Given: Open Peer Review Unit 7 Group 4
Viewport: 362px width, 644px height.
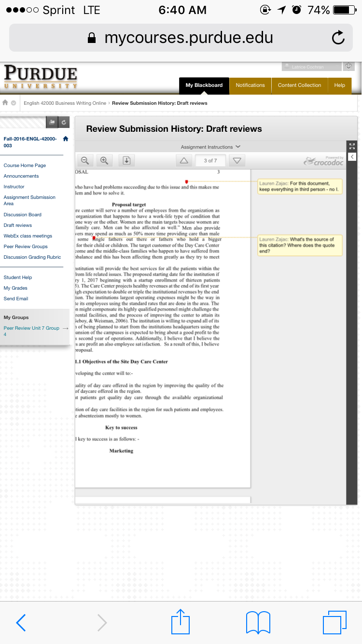Looking at the screenshot, I should point(31,331).
